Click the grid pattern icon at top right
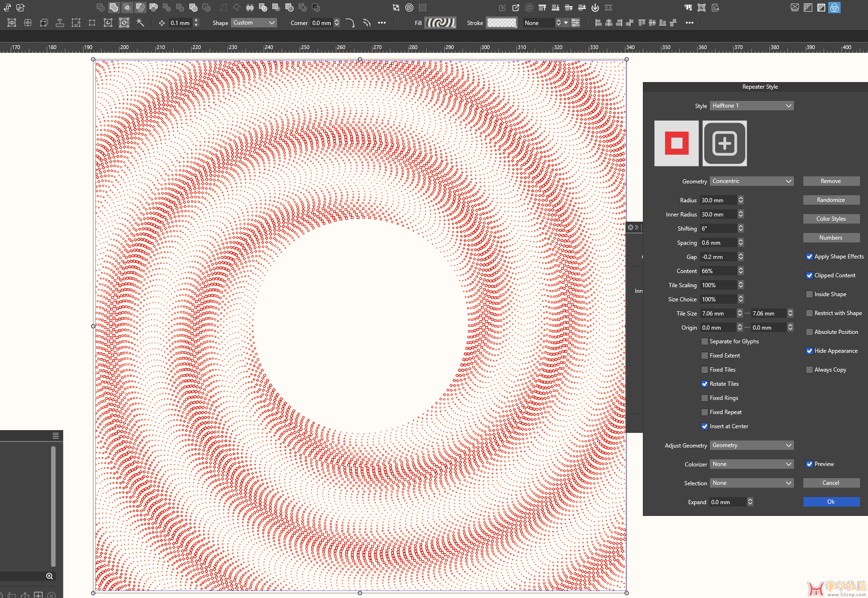The image size is (868, 598). (x=808, y=8)
